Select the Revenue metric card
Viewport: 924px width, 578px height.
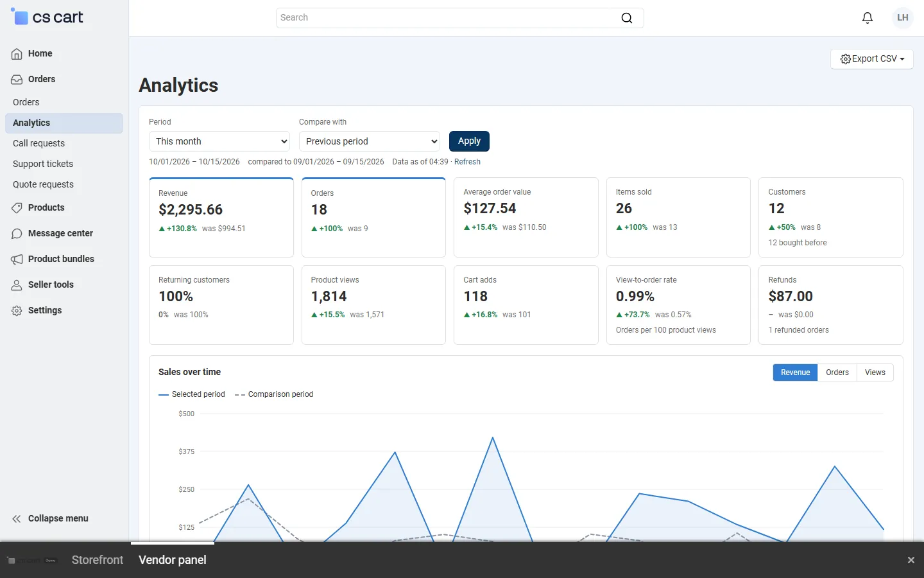click(221, 217)
